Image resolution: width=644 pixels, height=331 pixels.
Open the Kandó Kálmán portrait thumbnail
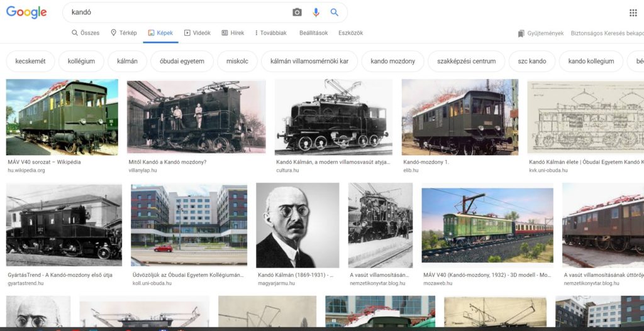[297, 225]
